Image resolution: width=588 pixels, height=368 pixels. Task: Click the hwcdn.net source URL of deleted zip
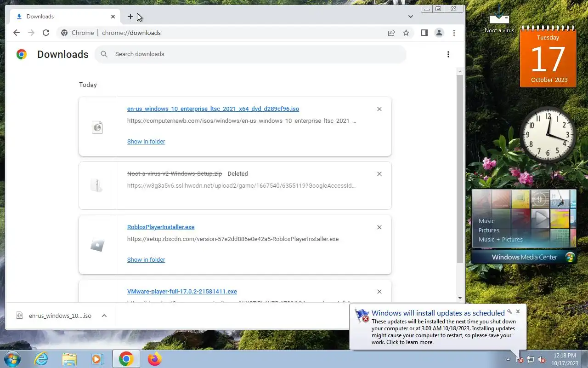242,186
